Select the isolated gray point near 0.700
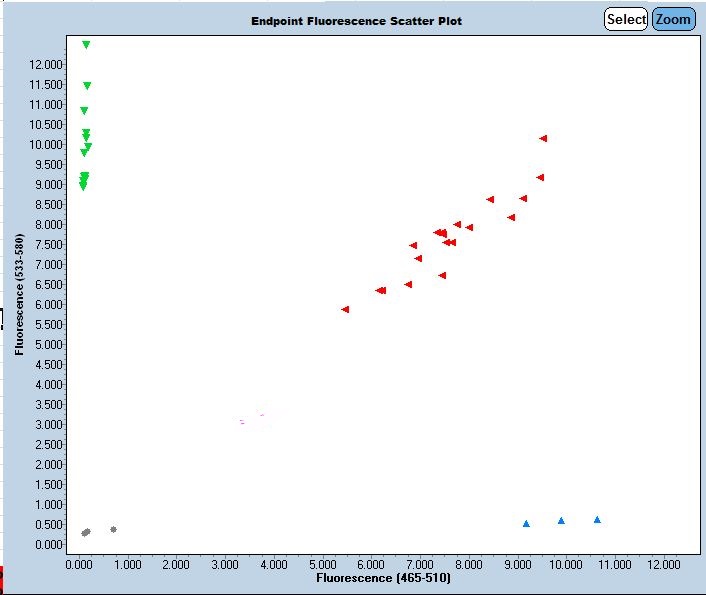The width and height of the screenshot is (706, 595). pos(113,529)
